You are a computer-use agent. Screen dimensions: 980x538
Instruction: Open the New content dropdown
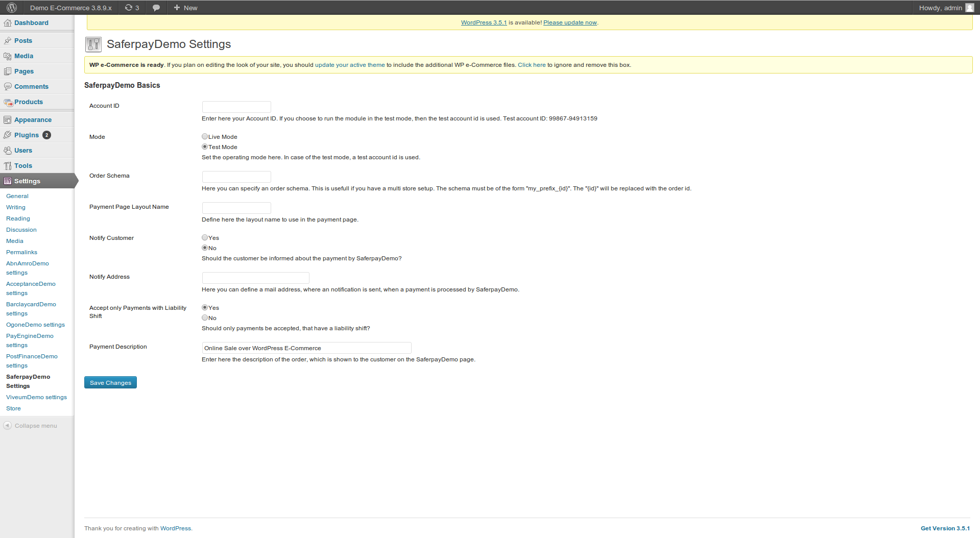coord(185,8)
